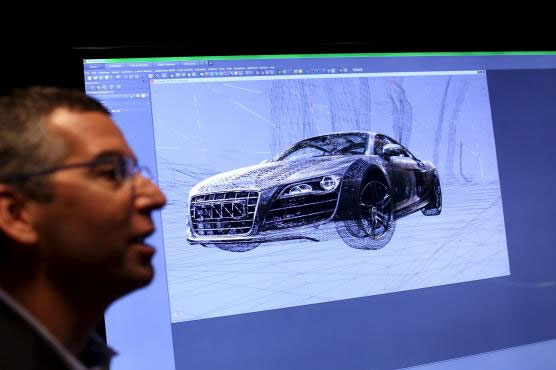The image size is (556, 370).
Task: Select the third tab in the top tab row
Action: (139, 65)
